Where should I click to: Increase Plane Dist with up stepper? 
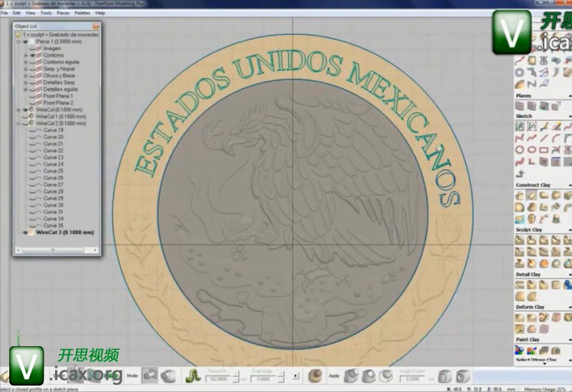[236, 374]
